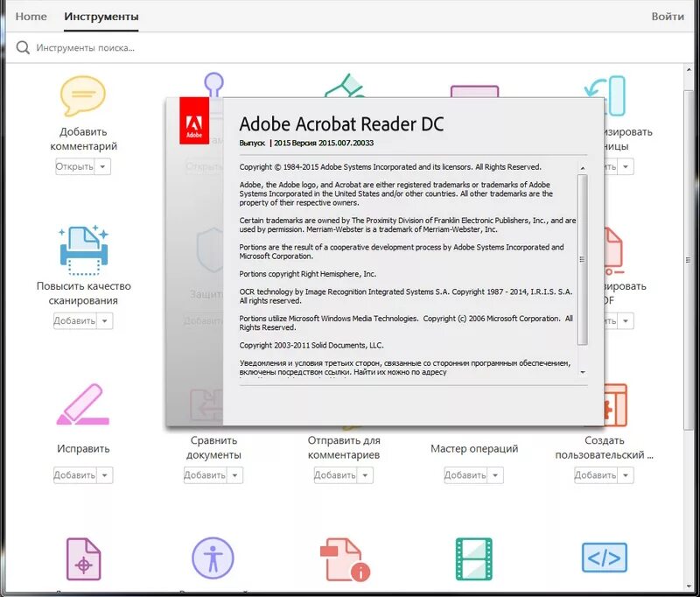Select the Create Custom Tool orange icon
Image resolution: width=700 pixels, height=597 pixels.
click(x=616, y=405)
